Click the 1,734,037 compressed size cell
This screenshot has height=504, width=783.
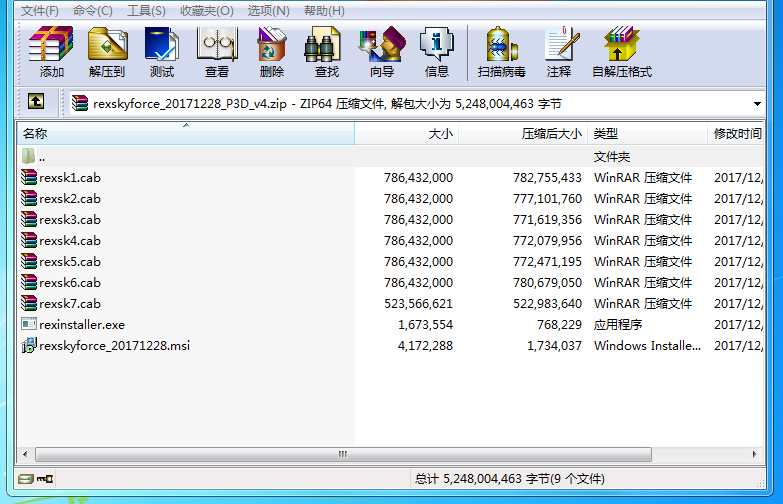pos(554,345)
